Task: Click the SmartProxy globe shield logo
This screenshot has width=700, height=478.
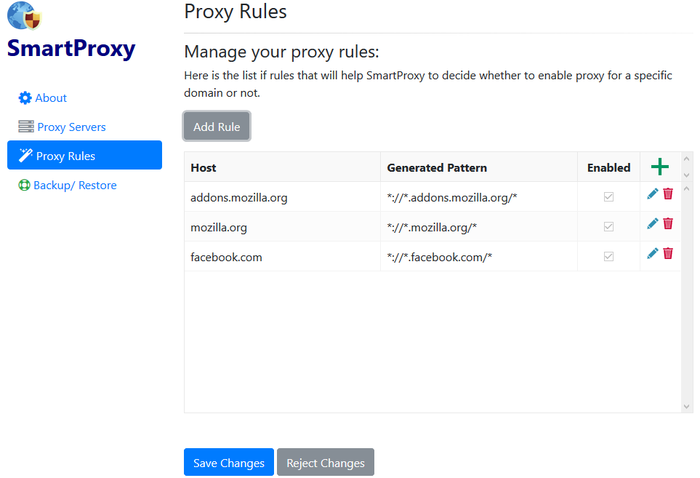Action: [x=23, y=17]
